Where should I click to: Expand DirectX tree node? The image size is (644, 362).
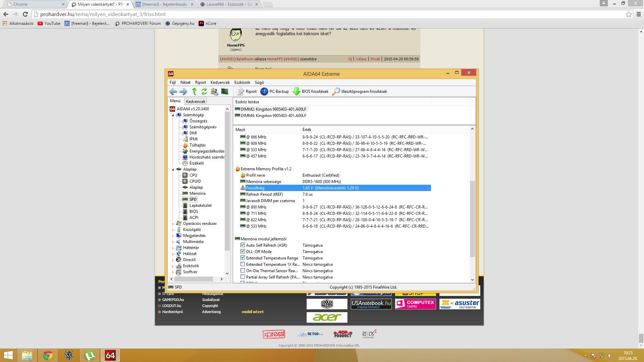[x=173, y=260]
